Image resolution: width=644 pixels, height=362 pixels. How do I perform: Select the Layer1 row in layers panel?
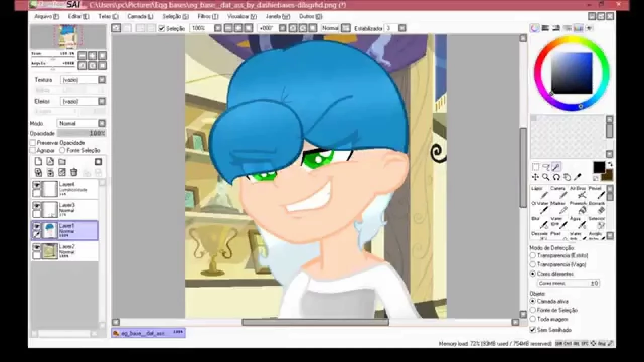(x=64, y=231)
